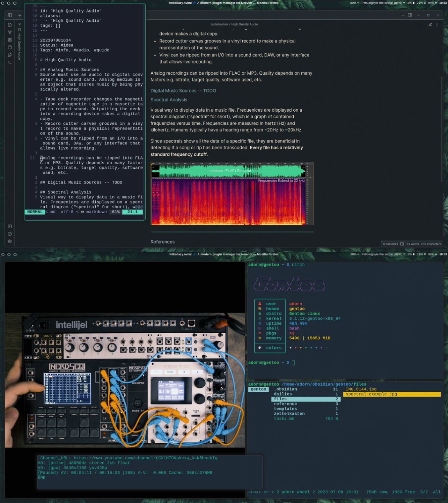This screenshot has width=448, height=503.
Task: Switch to edit mode with the pencil icon
Action: point(430,24)
